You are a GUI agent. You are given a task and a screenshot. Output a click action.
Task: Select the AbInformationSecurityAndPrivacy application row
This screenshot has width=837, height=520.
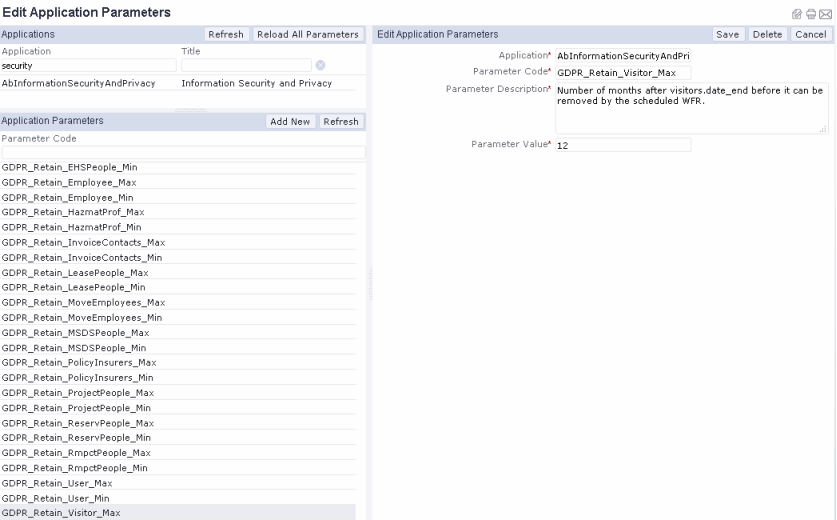tap(79, 83)
